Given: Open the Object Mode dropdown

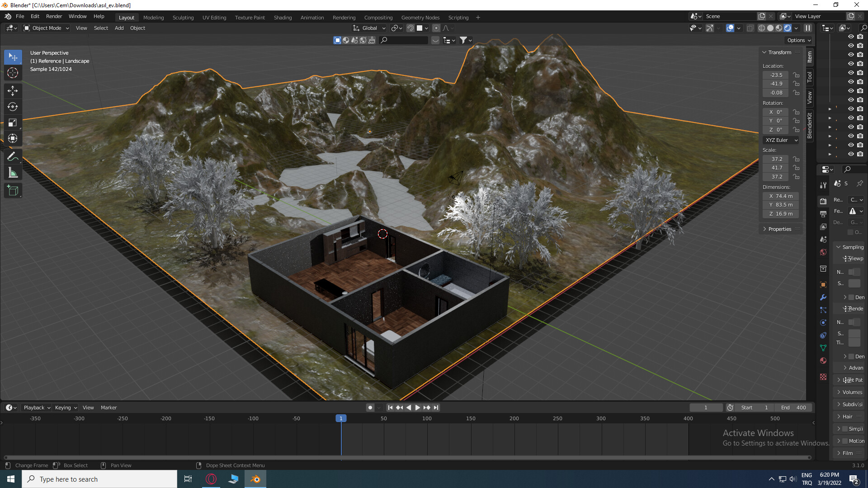Looking at the screenshot, I should tap(46, 28).
